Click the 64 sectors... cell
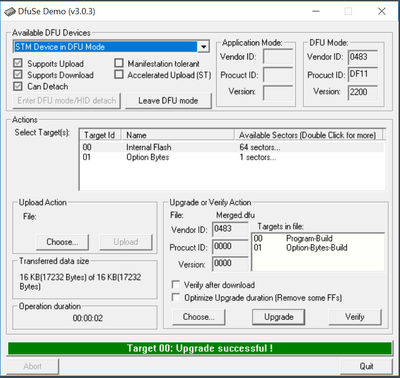Image resolution: width=400 pixels, height=378 pixels. click(x=260, y=147)
